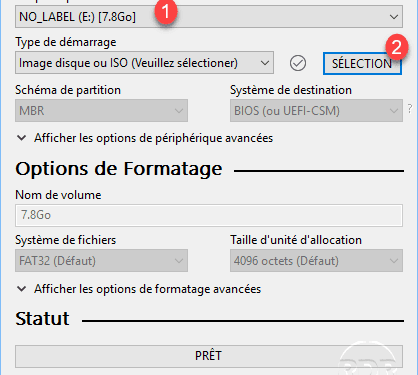Click the watermark logo in the bottom corner
This screenshot has width=418, height=375.
[368, 358]
